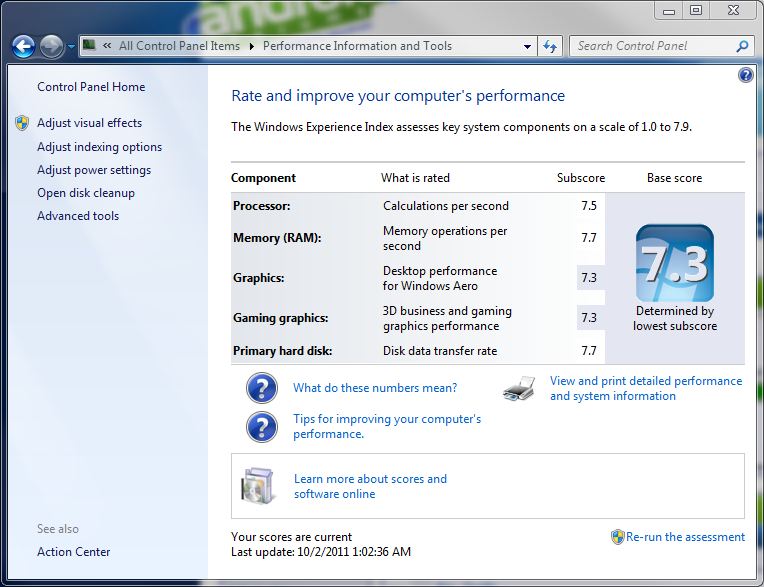Click into Search Control Panel field
The image size is (764, 587).
tap(650, 46)
